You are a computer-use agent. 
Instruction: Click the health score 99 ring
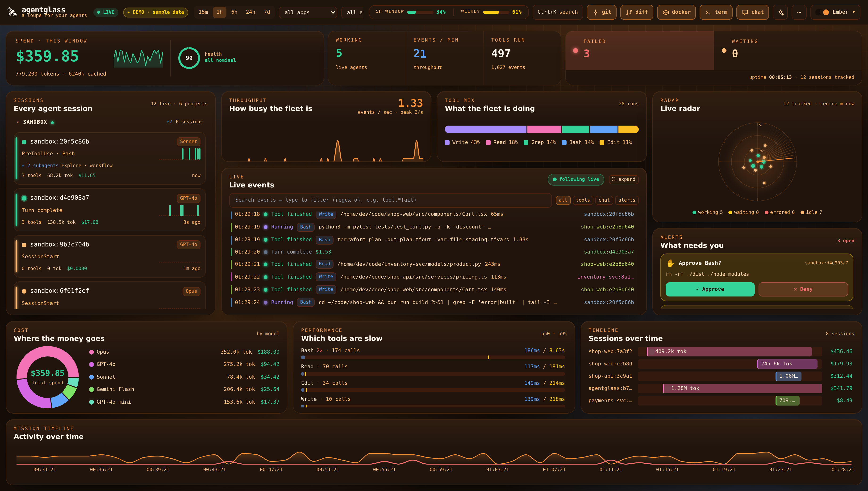tap(189, 58)
